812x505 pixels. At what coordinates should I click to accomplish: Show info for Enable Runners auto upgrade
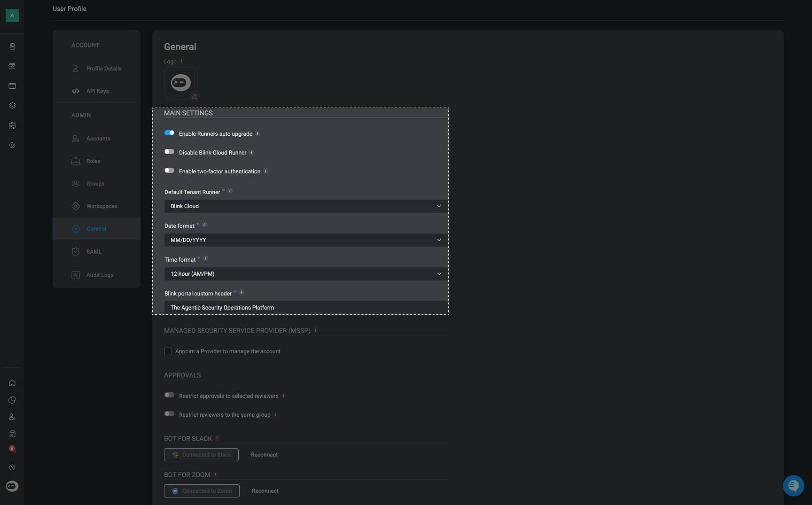[x=258, y=133]
